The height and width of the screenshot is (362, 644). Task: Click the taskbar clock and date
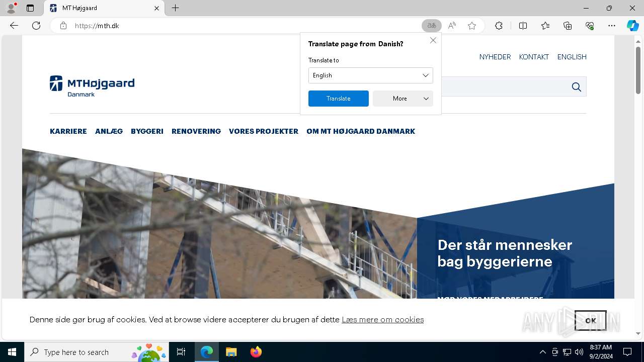click(x=601, y=352)
